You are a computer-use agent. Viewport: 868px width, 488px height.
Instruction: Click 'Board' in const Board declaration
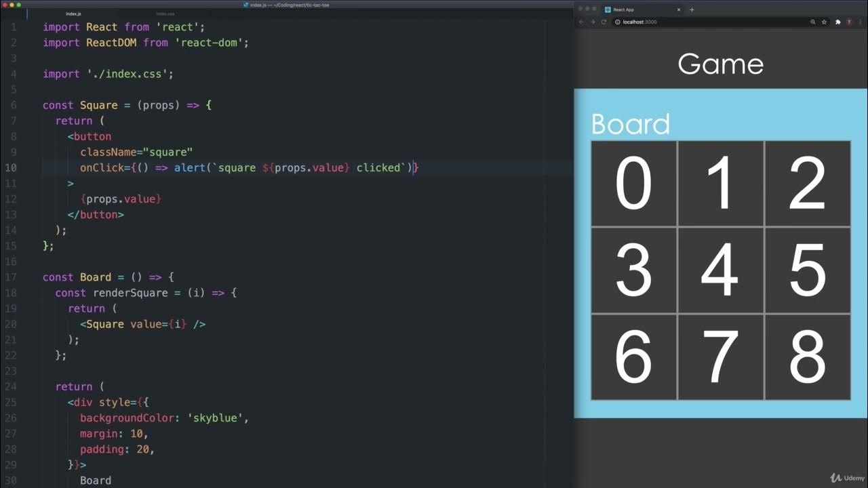(96, 277)
